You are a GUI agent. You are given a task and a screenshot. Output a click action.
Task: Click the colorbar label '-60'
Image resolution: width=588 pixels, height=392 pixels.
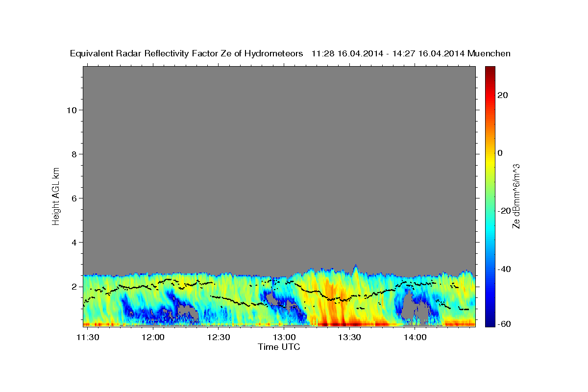pyautogui.click(x=503, y=323)
